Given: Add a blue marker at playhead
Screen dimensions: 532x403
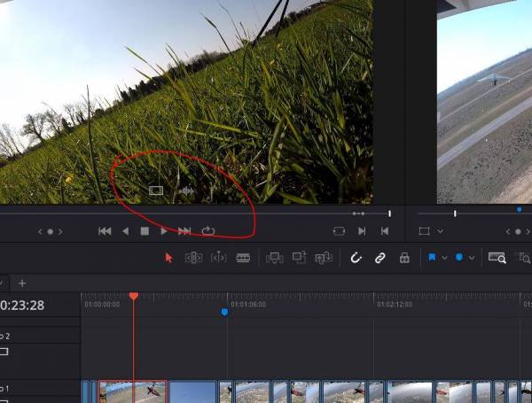Looking at the screenshot, I should [459, 257].
